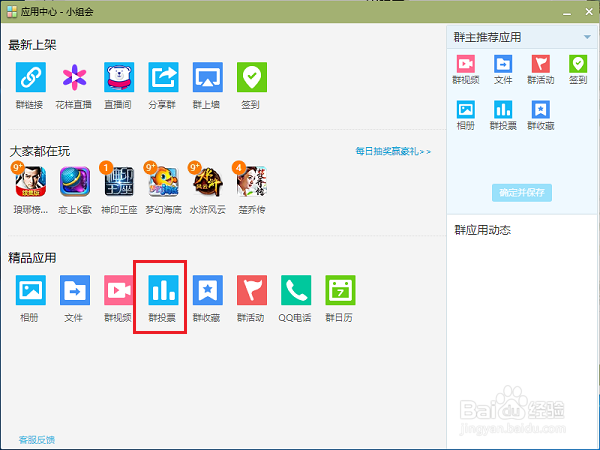Open the 群上墙 app
This screenshot has height=450, width=600.
tap(208, 77)
